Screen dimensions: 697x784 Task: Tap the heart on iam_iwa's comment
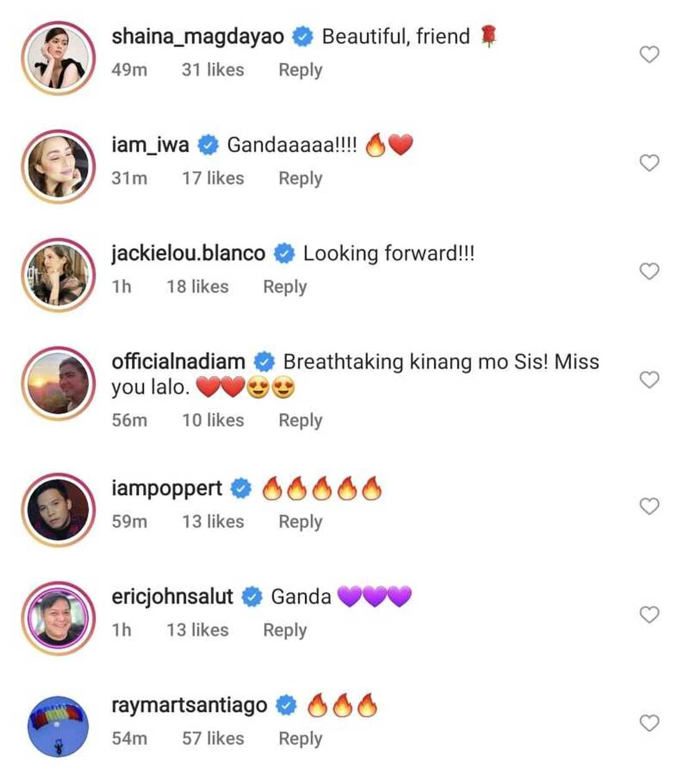pyautogui.click(x=649, y=163)
